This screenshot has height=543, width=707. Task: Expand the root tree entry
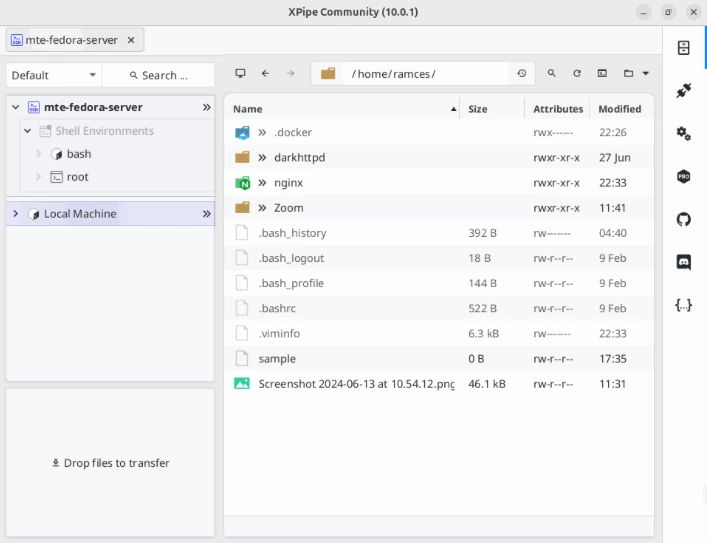(x=39, y=177)
